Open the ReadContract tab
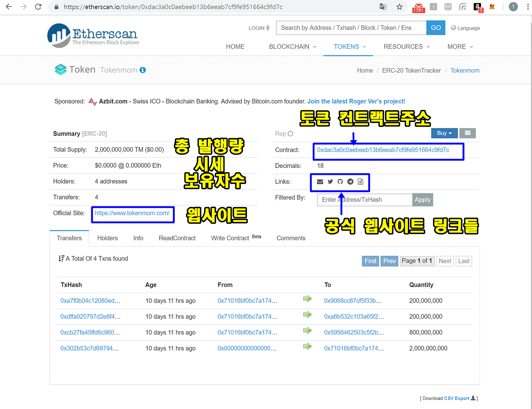Screen dimensions: 532x409 pyautogui.click(x=177, y=238)
